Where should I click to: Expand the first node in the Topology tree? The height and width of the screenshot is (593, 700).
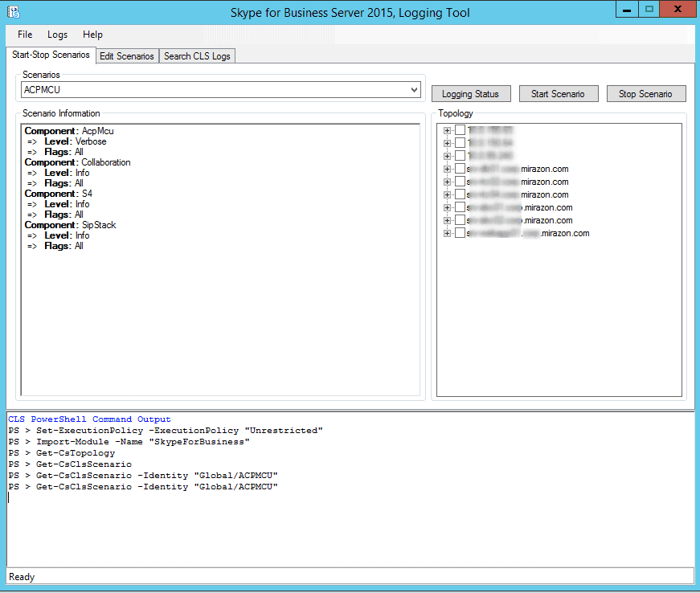click(447, 130)
